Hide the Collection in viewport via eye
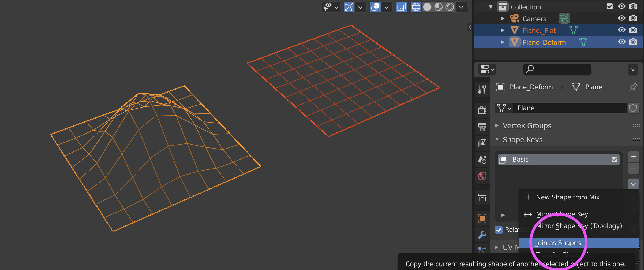 click(x=621, y=6)
